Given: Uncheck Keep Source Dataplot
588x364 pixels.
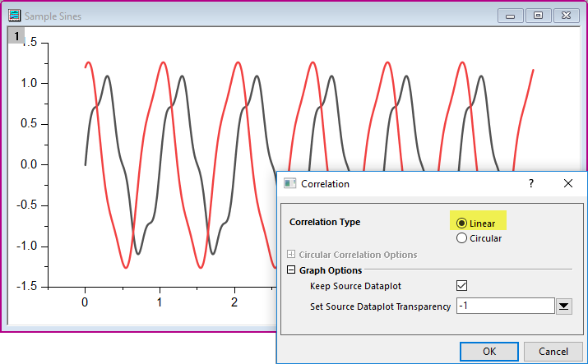Looking at the screenshot, I should click(462, 286).
